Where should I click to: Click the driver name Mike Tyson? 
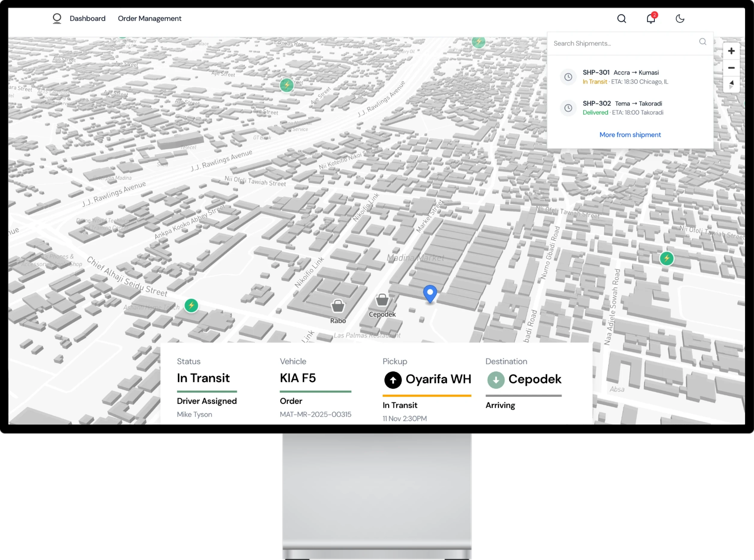[x=194, y=415]
